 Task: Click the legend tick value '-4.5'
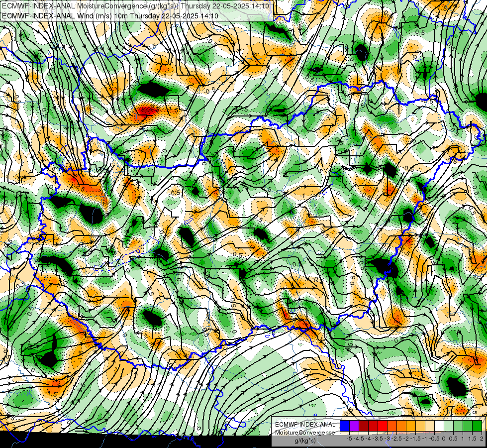pos(360,439)
